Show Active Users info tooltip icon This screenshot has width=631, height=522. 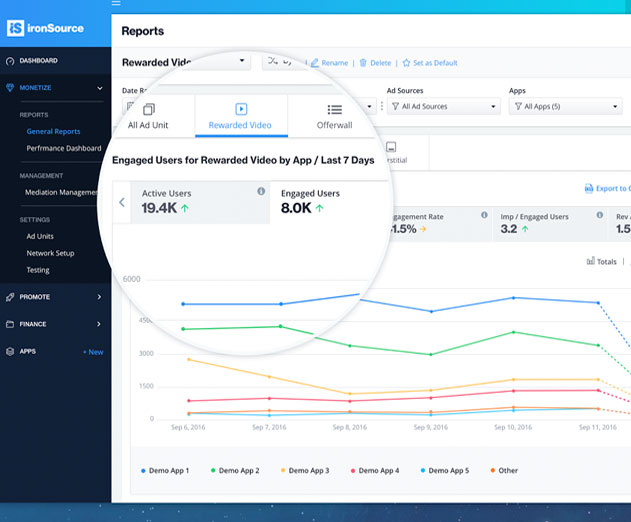click(261, 191)
